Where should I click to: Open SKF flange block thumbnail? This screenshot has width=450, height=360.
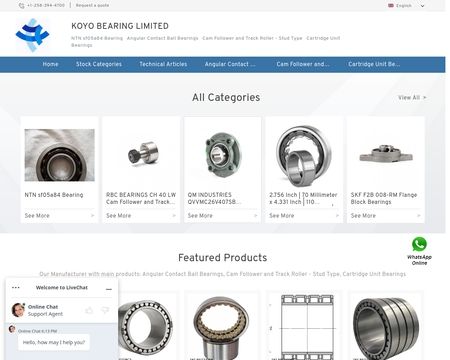click(386, 154)
